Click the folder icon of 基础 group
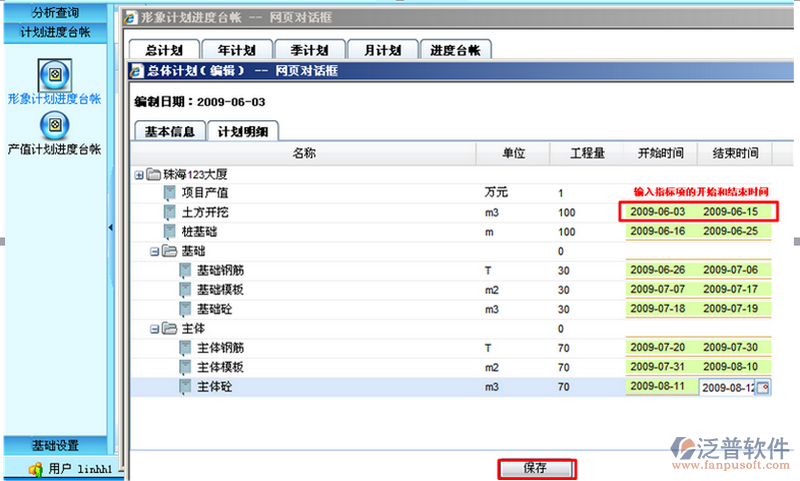The height and width of the screenshot is (481, 800). pos(169,251)
